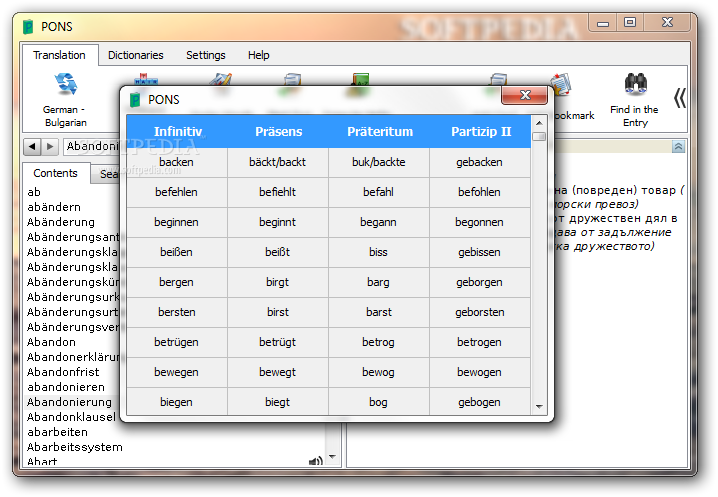Viewport: 718px width, 497px height.
Task: Click the 'befohlen' participle cell
Action: coord(479,192)
